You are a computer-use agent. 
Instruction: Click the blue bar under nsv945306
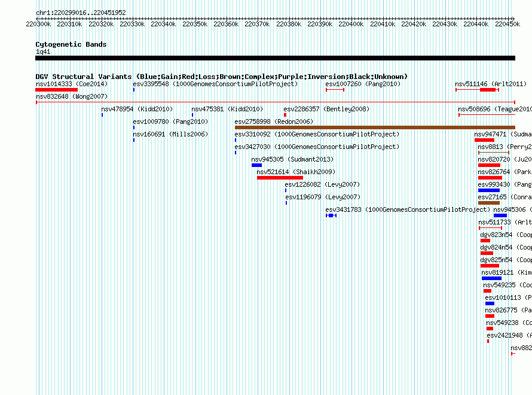click(x=500, y=215)
